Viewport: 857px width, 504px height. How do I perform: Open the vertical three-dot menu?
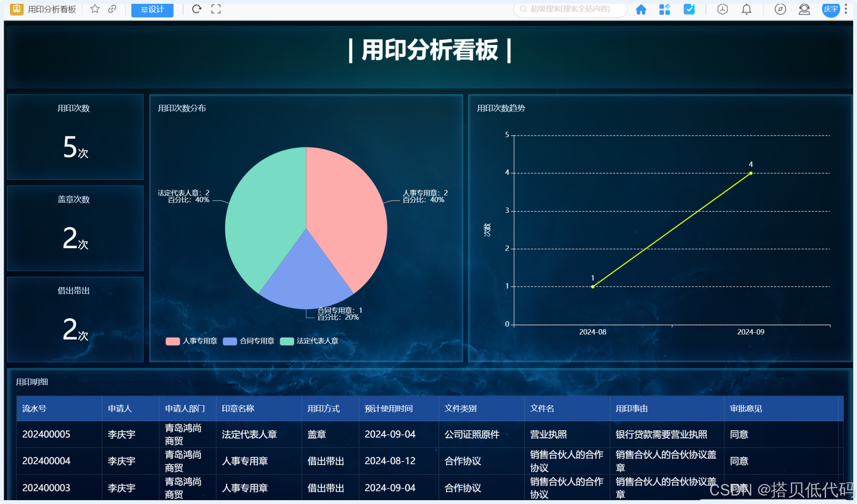846,9
